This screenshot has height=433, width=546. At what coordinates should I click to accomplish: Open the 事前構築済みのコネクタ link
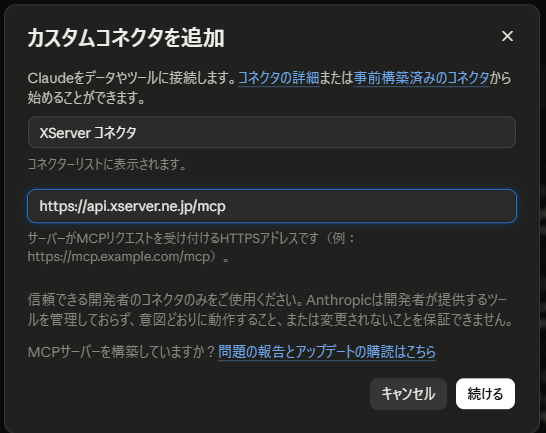click(421, 78)
